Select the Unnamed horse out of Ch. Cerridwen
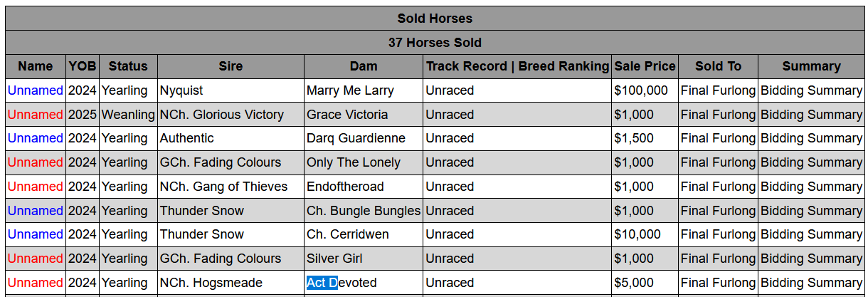 pos(35,234)
